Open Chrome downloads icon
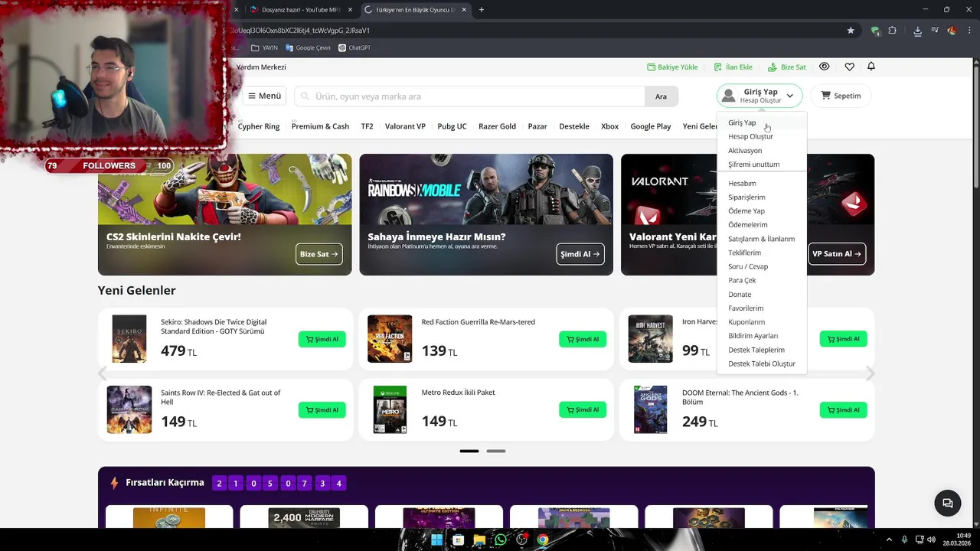The height and width of the screenshot is (551, 980). (x=917, y=31)
